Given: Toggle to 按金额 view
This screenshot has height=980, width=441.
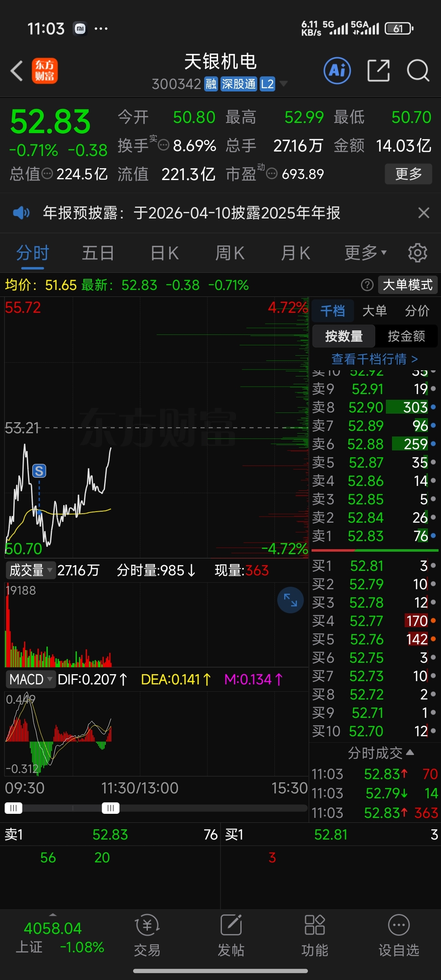Looking at the screenshot, I should (406, 336).
